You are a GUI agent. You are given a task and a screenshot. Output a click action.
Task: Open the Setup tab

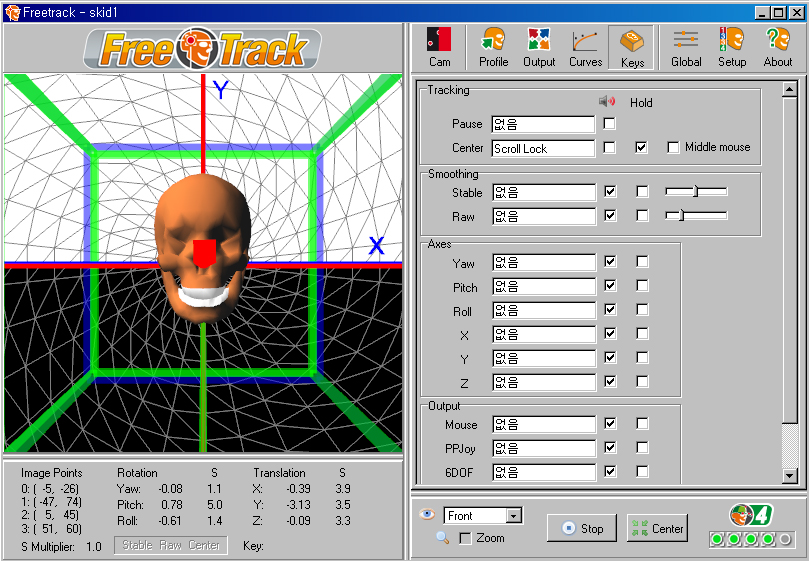(x=732, y=47)
